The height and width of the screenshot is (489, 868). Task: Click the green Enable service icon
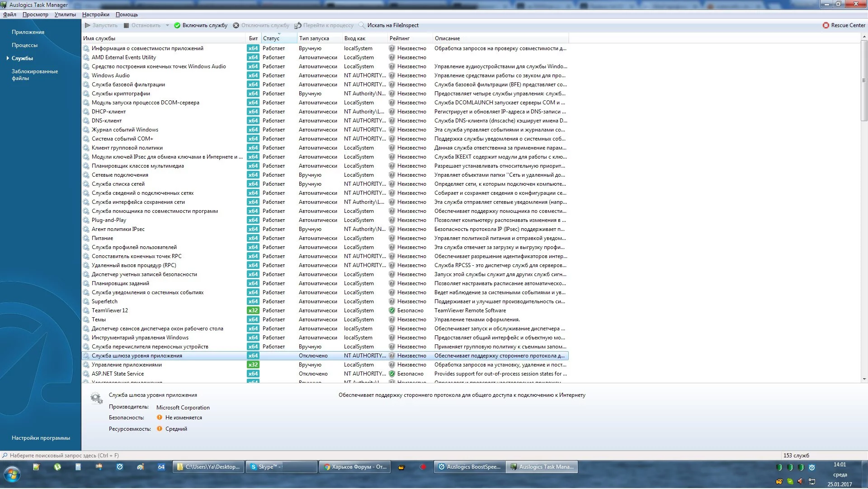[177, 26]
